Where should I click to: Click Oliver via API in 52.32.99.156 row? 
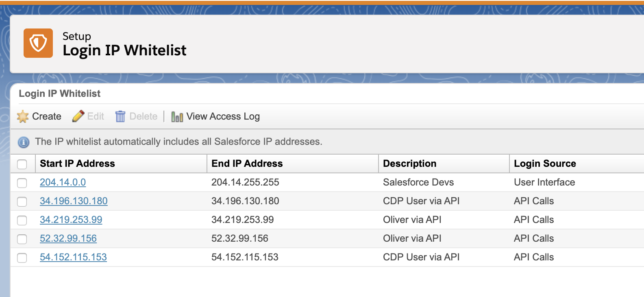point(412,238)
